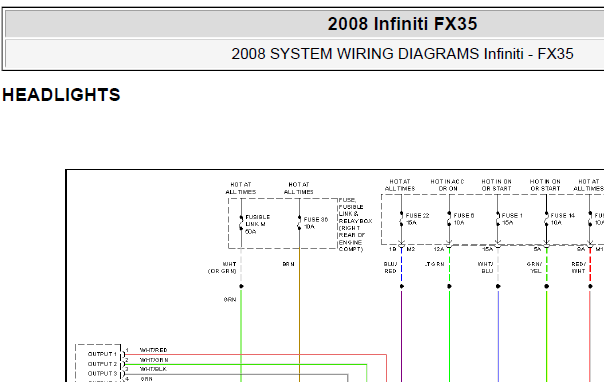
Task: Click the 'FUSE 6 10A' label
Action: click(x=463, y=219)
